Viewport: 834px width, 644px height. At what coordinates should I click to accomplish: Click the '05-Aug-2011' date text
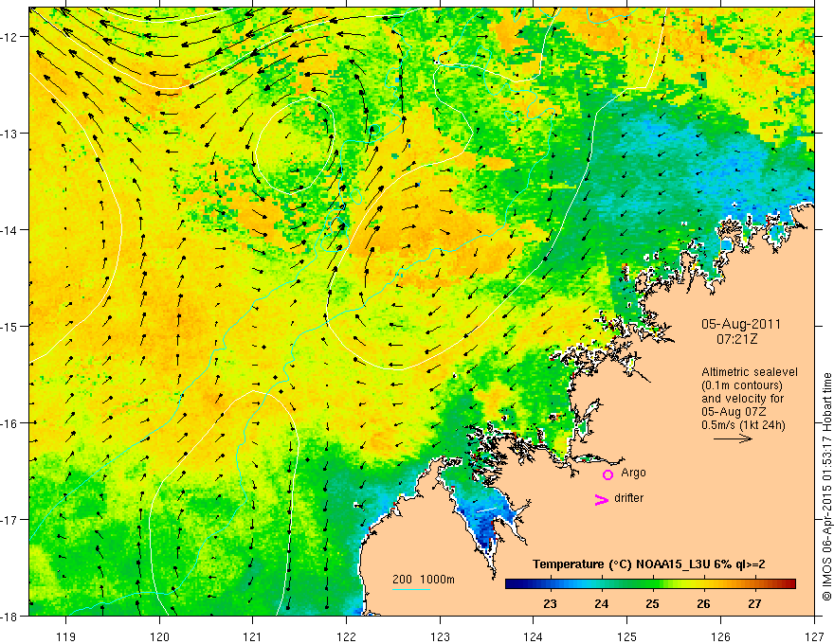[741, 324]
